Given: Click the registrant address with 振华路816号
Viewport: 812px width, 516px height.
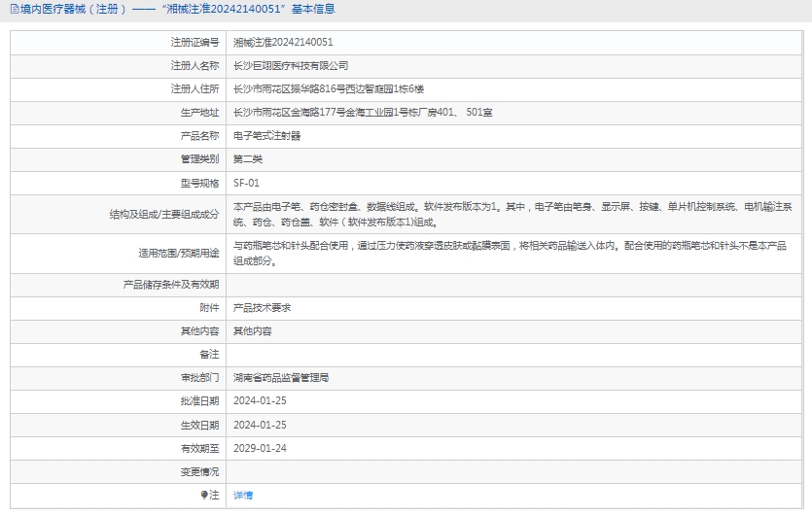Looking at the screenshot, I should point(329,89).
